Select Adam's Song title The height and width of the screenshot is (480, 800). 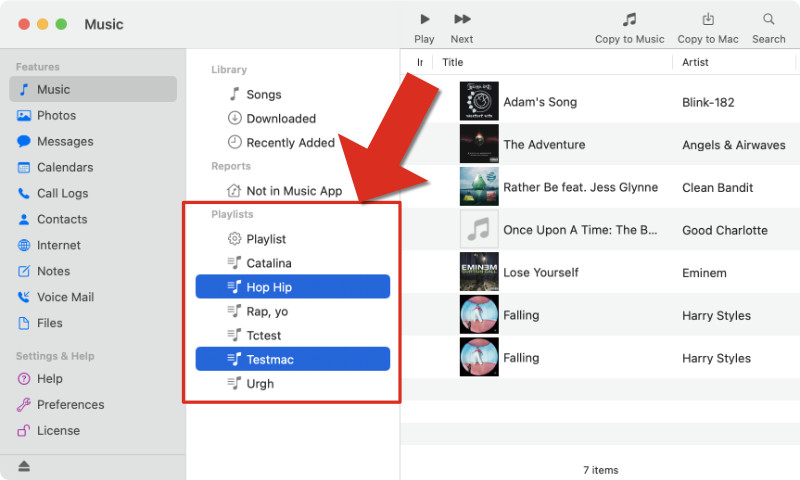540,102
